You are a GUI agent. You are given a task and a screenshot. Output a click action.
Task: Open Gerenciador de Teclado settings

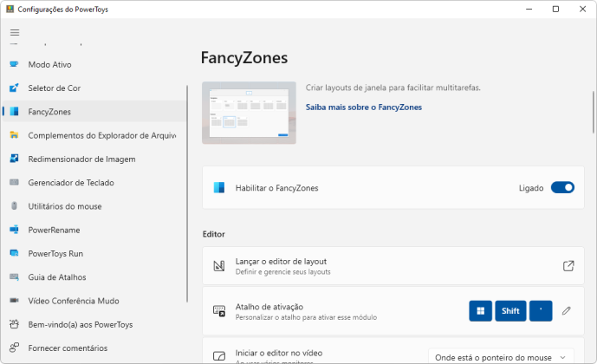(94, 182)
